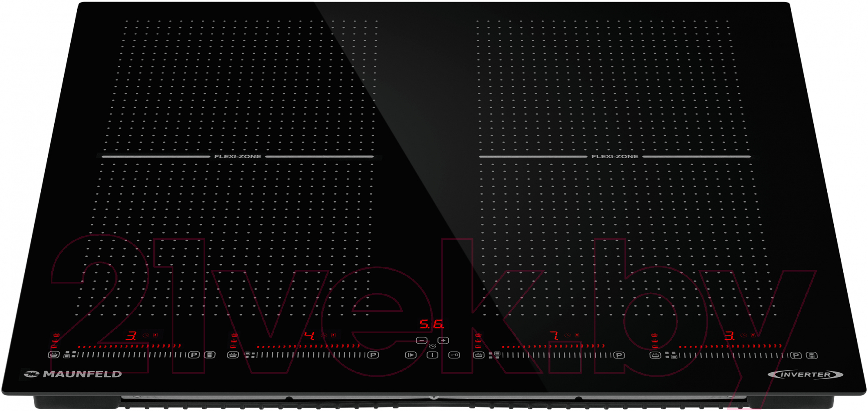Tap the right FLEXI-ZONE label
This screenshot has width=868, height=411.
[x=615, y=156]
